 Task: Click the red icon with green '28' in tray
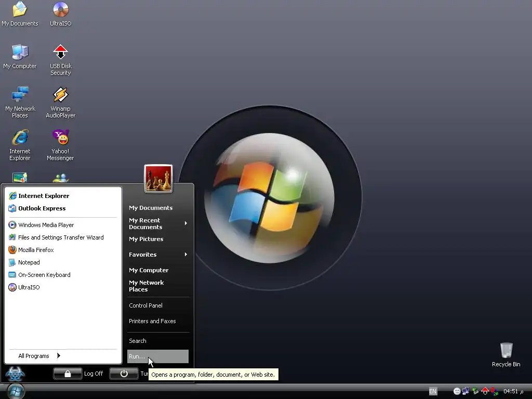(495, 392)
